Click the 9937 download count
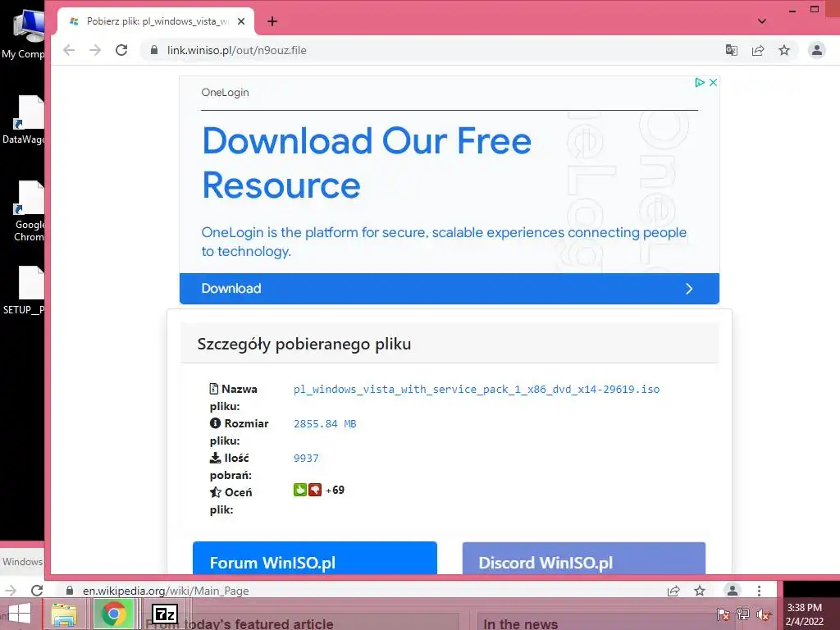Image resolution: width=840 pixels, height=630 pixels. tap(306, 458)
